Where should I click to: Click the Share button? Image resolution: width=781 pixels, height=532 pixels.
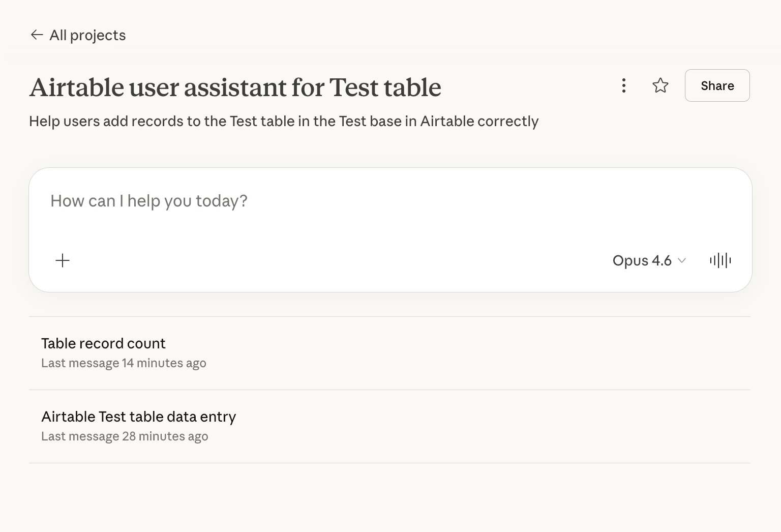[x=717, y=85]
